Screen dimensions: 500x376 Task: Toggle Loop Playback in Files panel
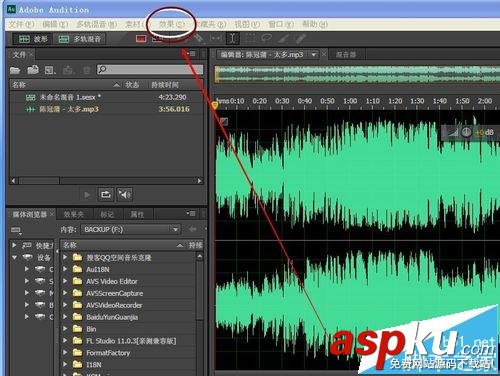pyautogui.click(x=106, y=194)
